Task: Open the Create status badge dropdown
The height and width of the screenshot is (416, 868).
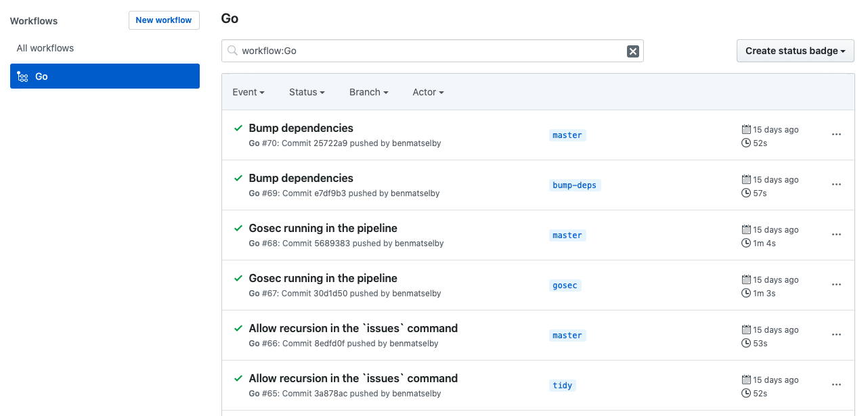Action: point(795,50)
